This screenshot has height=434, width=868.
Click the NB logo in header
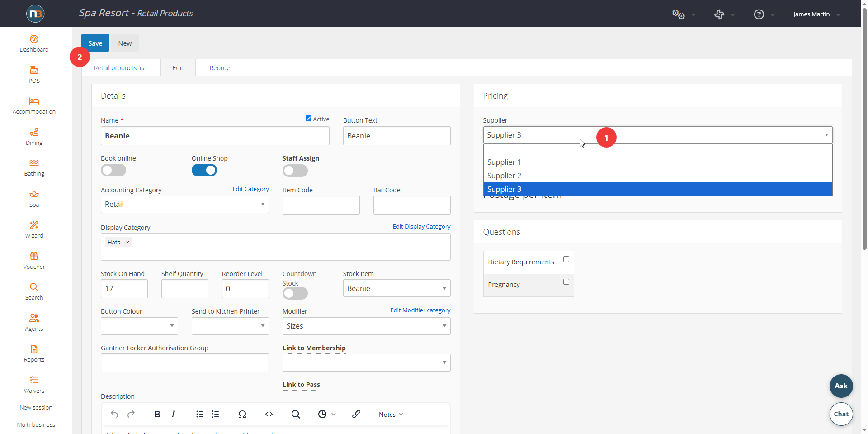pyautogui.click(x=35, y=14)
